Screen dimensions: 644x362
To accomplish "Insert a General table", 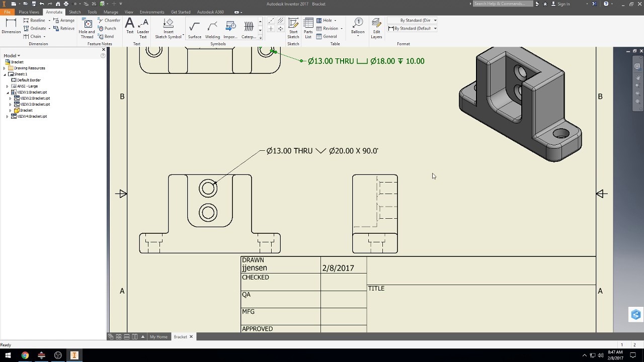I will coord(327,37).
